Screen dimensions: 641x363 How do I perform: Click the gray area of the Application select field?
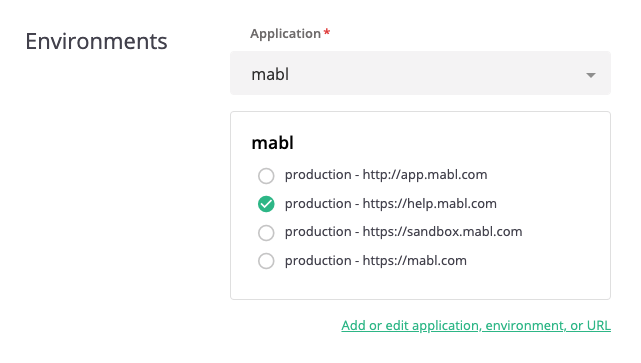[x=433, y=73]
